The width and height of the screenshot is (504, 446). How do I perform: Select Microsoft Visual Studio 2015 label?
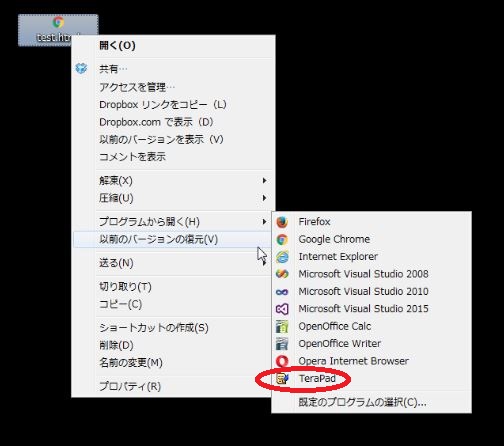tap(363, 308)
